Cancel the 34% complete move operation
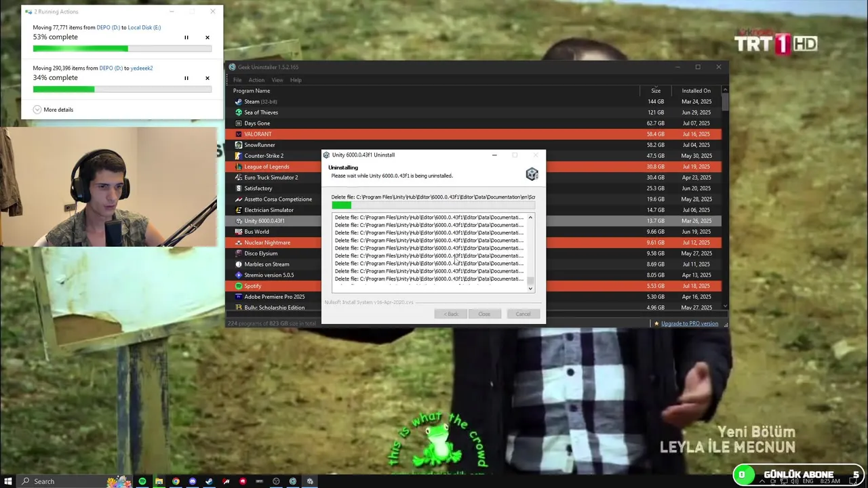Viewport: 868px width, 488px height. (208, 79)
